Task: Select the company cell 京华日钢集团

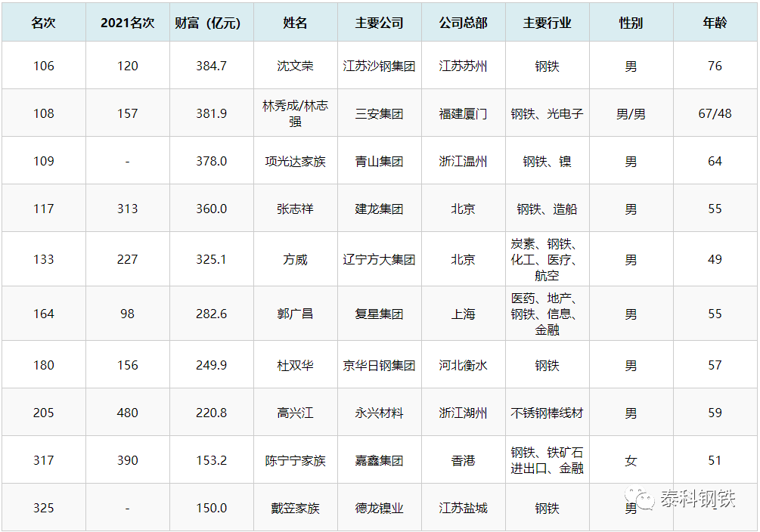Action: [379, 365]
